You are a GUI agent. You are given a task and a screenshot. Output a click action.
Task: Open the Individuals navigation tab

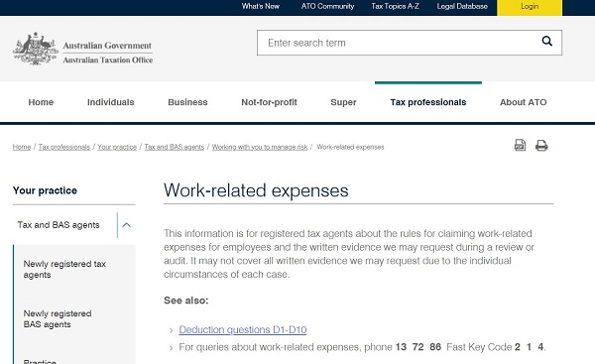111,102
